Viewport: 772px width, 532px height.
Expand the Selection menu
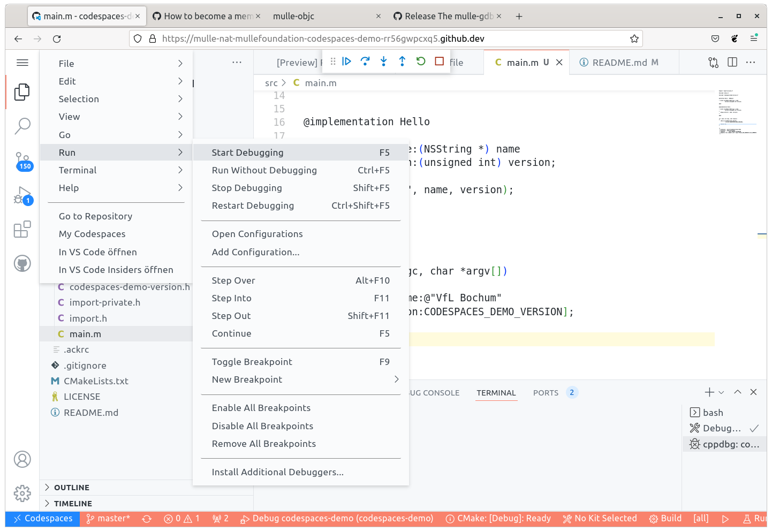click(x=116, y=99)
